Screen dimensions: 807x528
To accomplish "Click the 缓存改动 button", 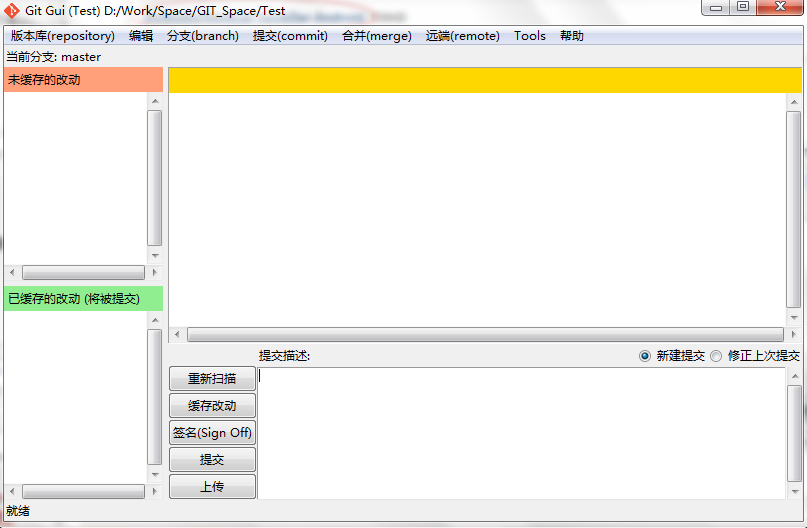I will pos(212,406).
